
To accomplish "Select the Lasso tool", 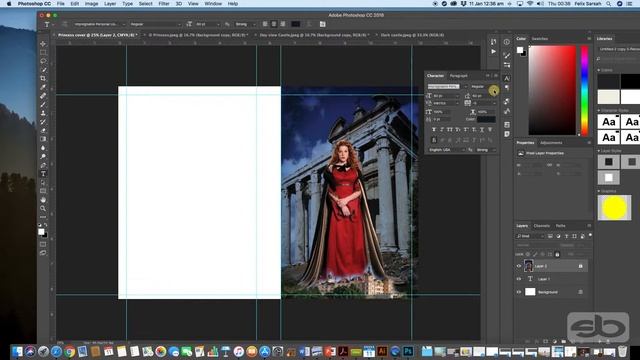I will pos(43,61).
